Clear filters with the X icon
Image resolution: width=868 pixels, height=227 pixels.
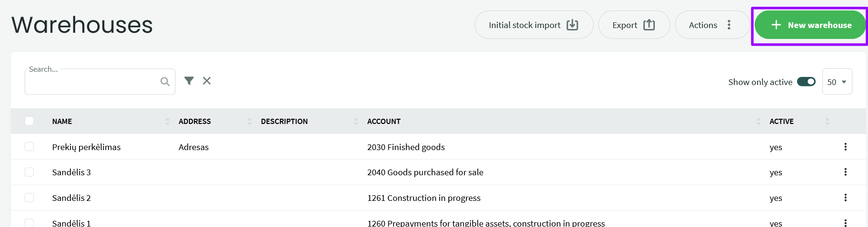207,81
